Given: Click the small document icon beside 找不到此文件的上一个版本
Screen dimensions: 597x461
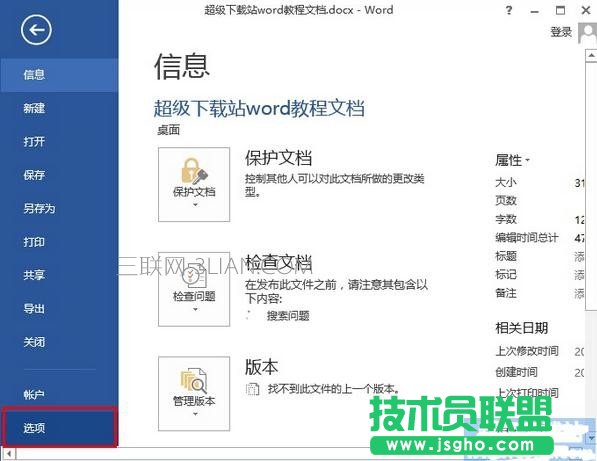Looking at the screenshot, I should click(252, 389).
